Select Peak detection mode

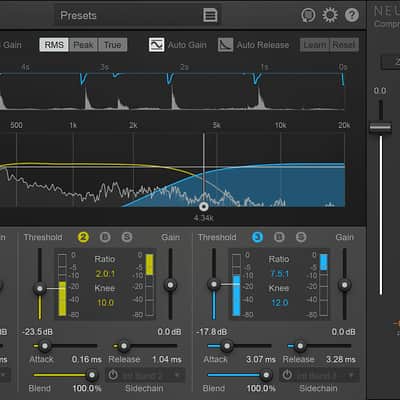pos(83,45)
